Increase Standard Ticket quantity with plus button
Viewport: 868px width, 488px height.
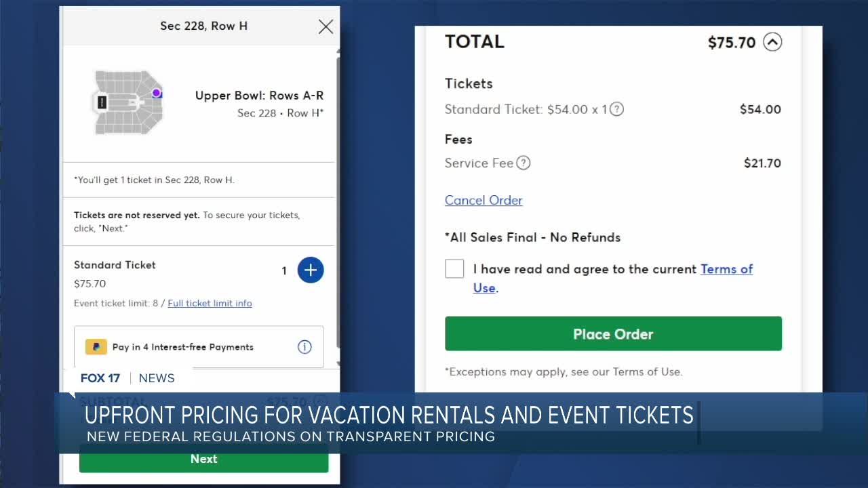pyautogui.click(x=311, y=270)
